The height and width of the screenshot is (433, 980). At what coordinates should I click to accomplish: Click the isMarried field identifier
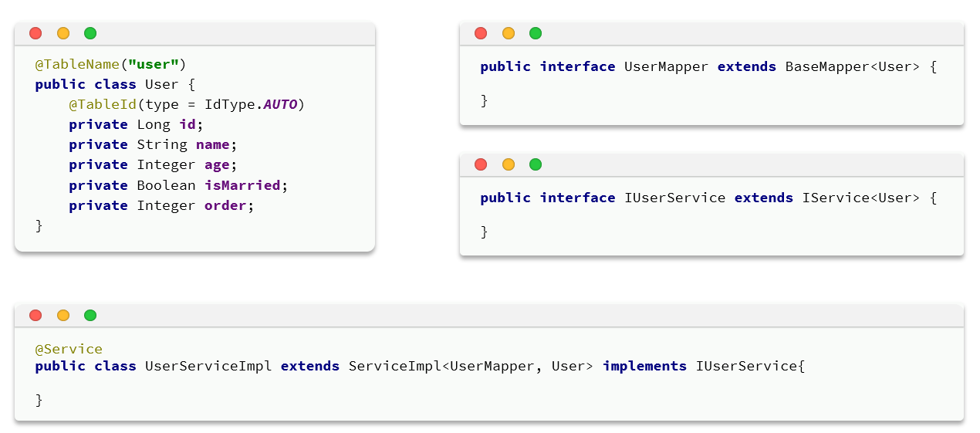point(242,185)
